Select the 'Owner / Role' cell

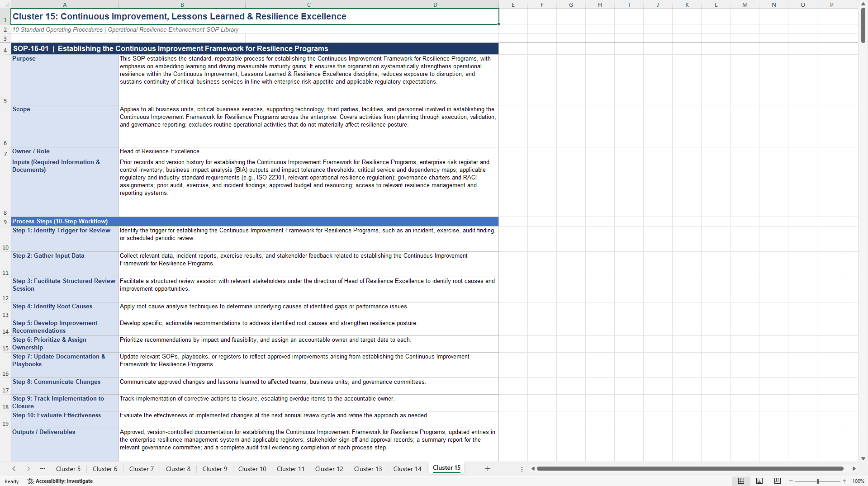[x=65, y=152]
